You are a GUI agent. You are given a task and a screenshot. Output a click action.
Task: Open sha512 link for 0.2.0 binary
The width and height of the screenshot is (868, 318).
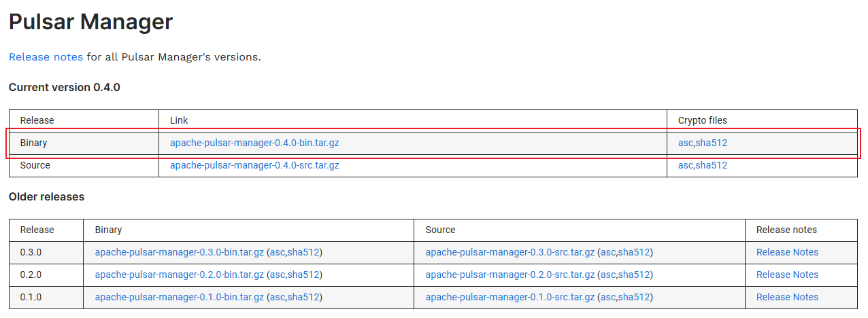tap(303, 275)
